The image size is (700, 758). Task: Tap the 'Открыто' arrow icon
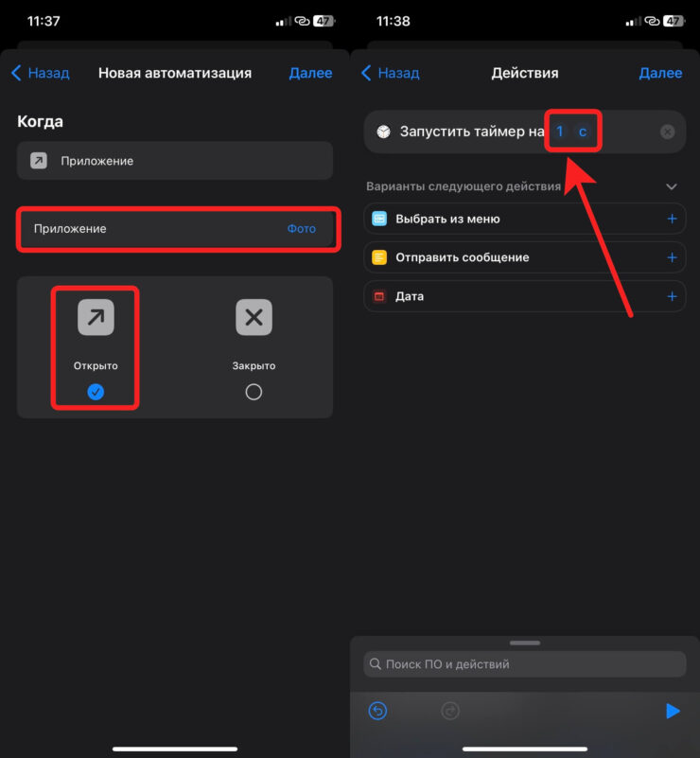click(96, 318)
